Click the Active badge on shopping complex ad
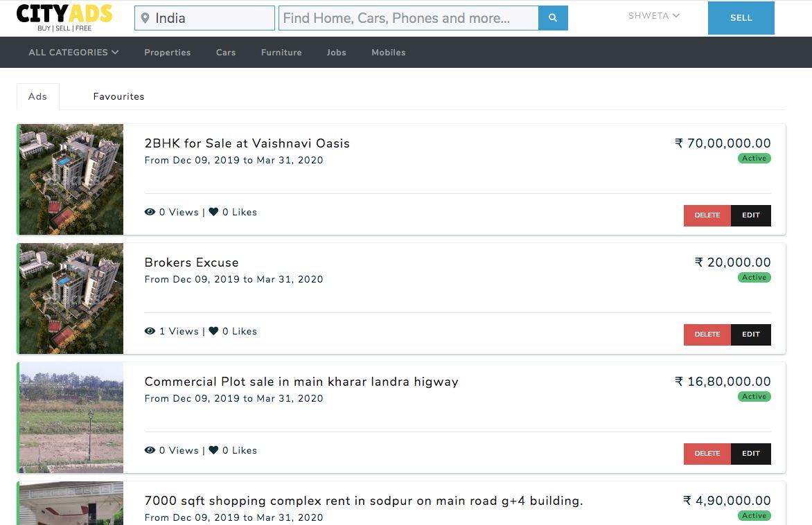 [754, 516]
